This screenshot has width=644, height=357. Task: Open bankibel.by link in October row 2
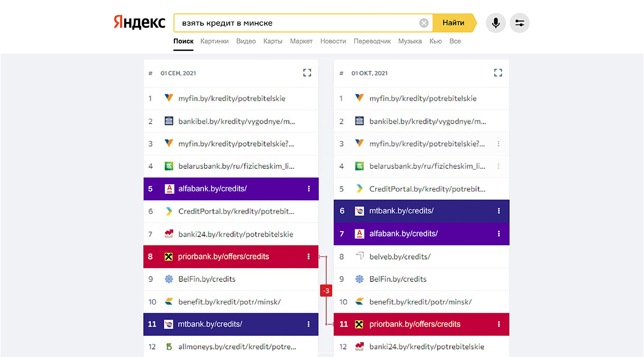tap(428, 121)
